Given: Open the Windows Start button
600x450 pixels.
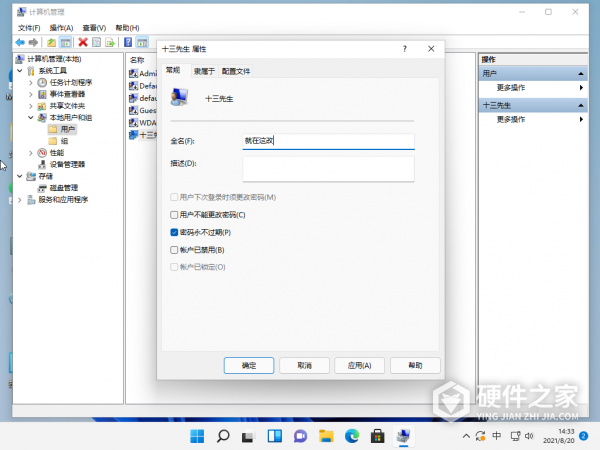Looking at the screenshot, I should pos(197,436).
